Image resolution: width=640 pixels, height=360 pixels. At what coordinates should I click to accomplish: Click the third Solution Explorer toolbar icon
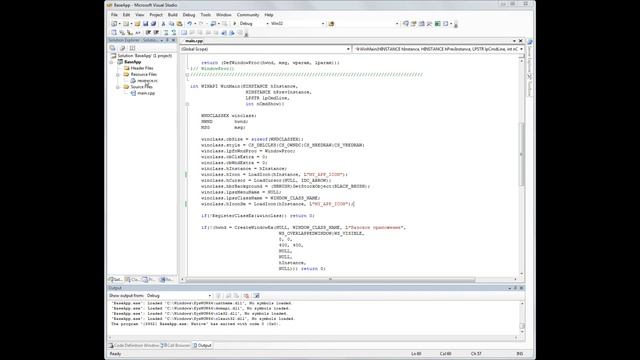(x=132, y=48)
